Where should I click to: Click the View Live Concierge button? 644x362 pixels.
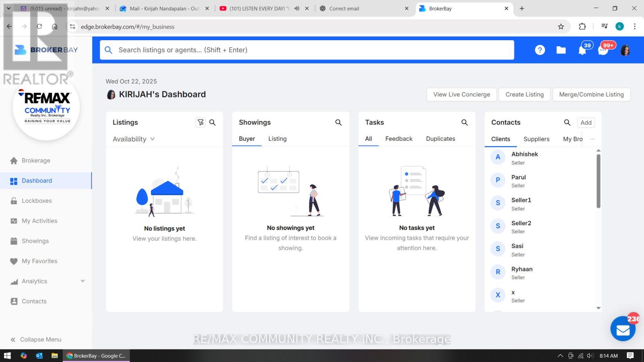coord(462,95)
